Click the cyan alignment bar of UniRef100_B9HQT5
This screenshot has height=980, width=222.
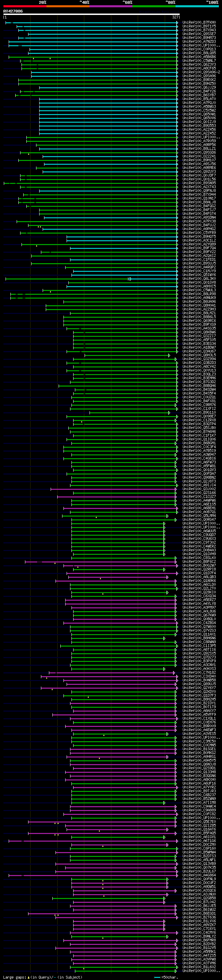click(x=122, y=237)
